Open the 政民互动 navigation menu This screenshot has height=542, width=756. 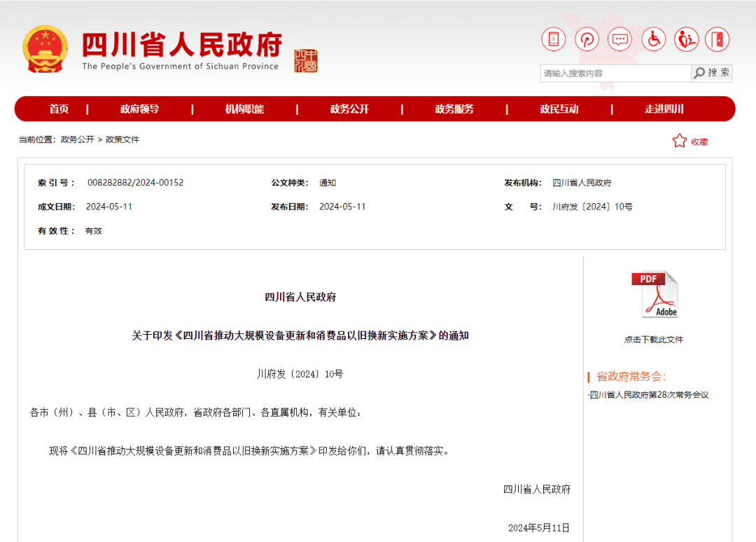coord(559,109)
